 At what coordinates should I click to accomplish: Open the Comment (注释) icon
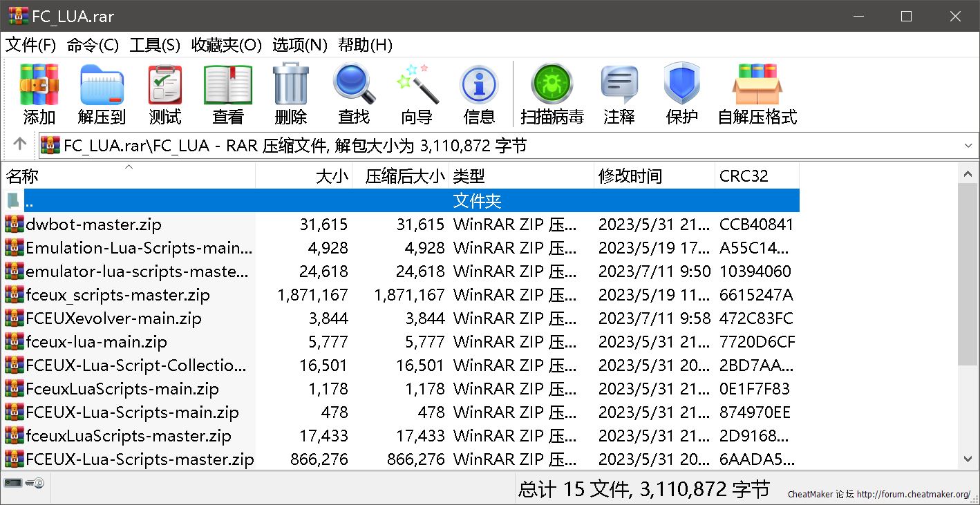(x=619, y=85)
